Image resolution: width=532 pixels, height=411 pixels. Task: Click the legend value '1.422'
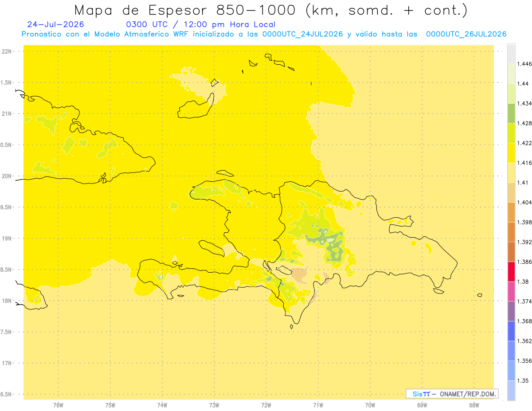[x=525, y=143]
